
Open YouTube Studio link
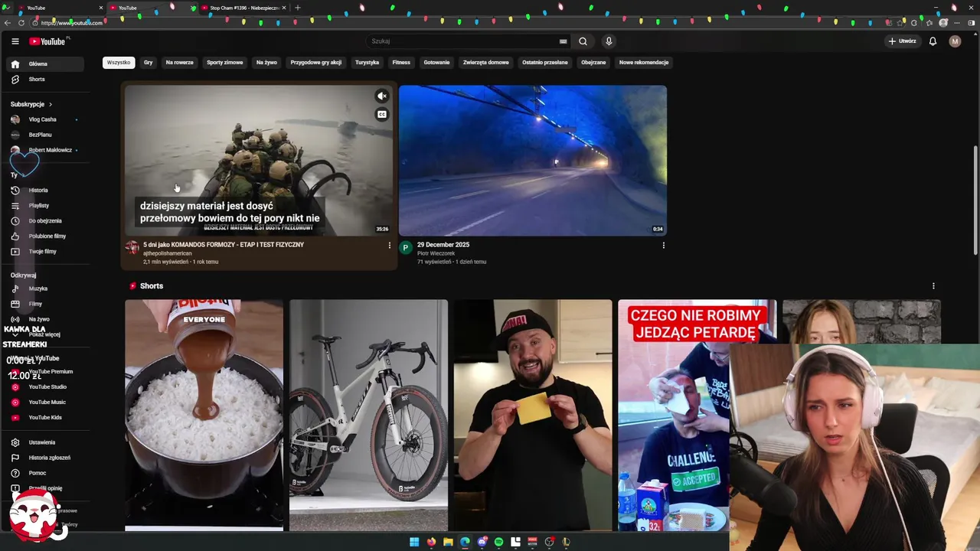coord(46,387)
